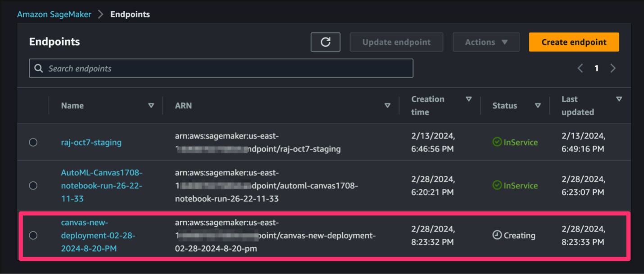Refresh the endpoints list

pyautogui.click(x=325, y=42)
